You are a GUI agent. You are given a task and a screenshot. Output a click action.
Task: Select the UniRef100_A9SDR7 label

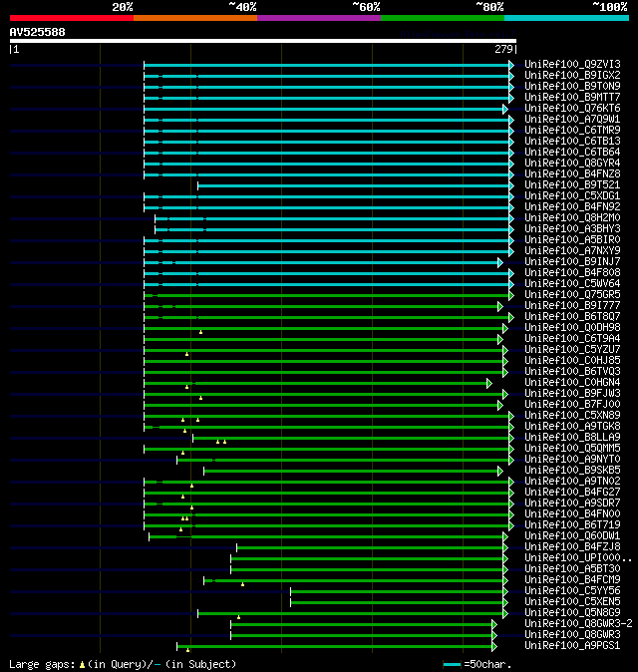tap(572, 504)
